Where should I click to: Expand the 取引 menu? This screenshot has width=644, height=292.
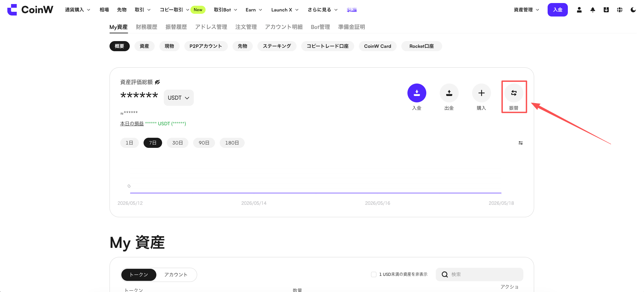(x=143, y=10)
